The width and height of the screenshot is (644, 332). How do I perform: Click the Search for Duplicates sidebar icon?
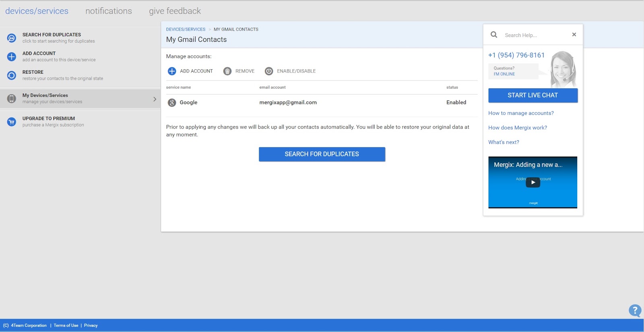point(12,38)
